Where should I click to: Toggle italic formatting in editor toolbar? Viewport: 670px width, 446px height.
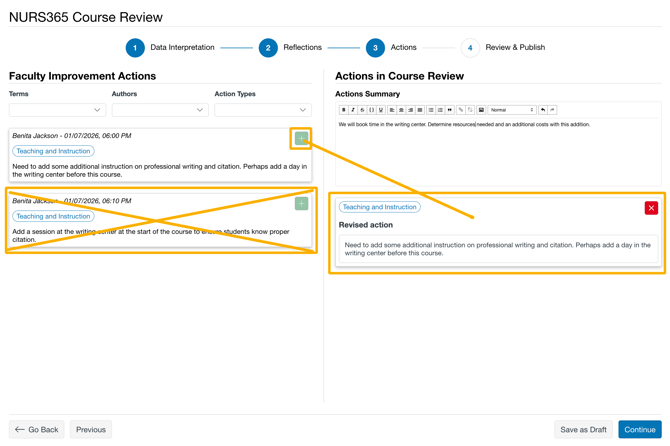click(353, 110)
